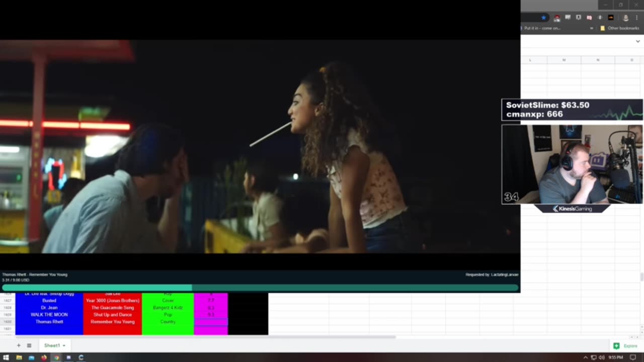Select the 'Bangerz 4 Kidz' genre cell
The image size is (644, 362).
tap(168, 307)
